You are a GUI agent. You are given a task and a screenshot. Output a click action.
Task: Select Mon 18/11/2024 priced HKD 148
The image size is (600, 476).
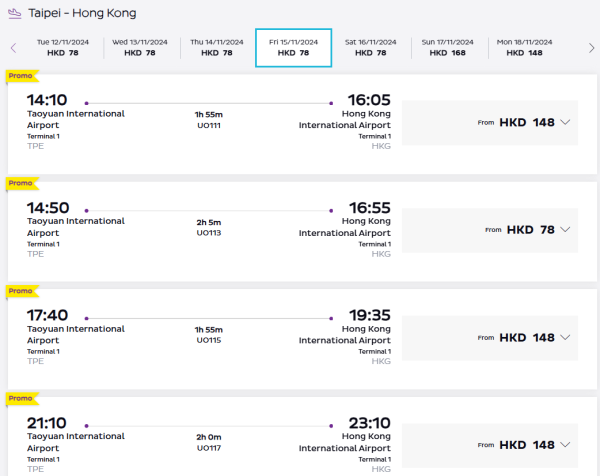[522, 47]
